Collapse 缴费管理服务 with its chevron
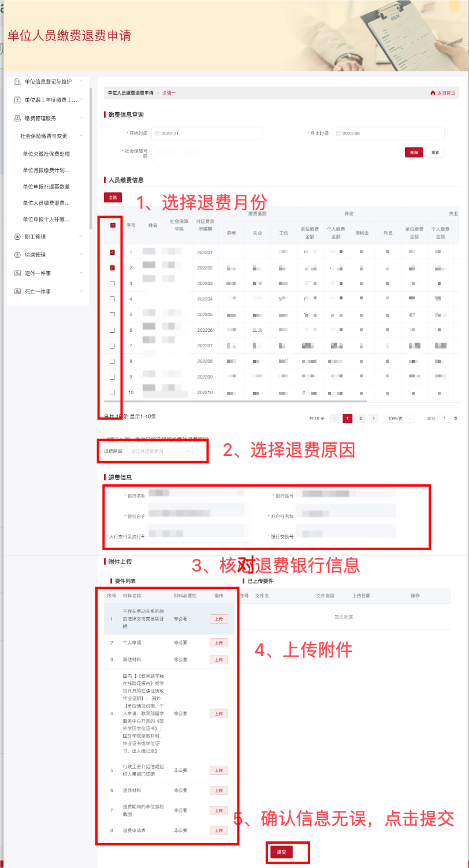The image size is (469, 868). click(81, 118)
